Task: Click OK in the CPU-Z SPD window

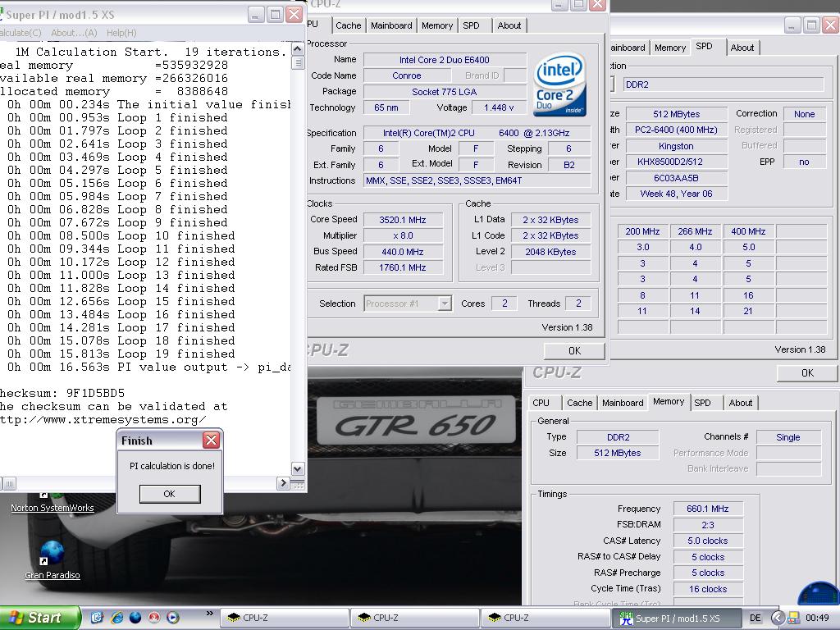Action: click(807, 373)
